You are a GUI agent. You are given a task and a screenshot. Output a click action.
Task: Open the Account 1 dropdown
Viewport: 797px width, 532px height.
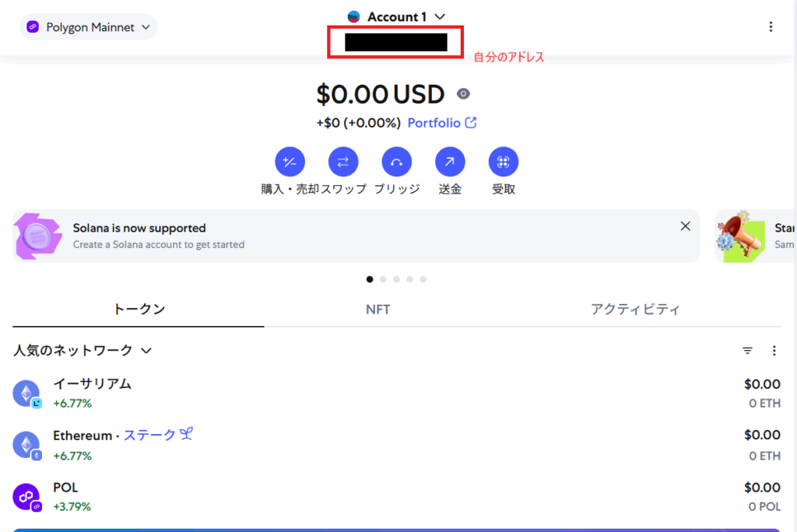[396, 17]
